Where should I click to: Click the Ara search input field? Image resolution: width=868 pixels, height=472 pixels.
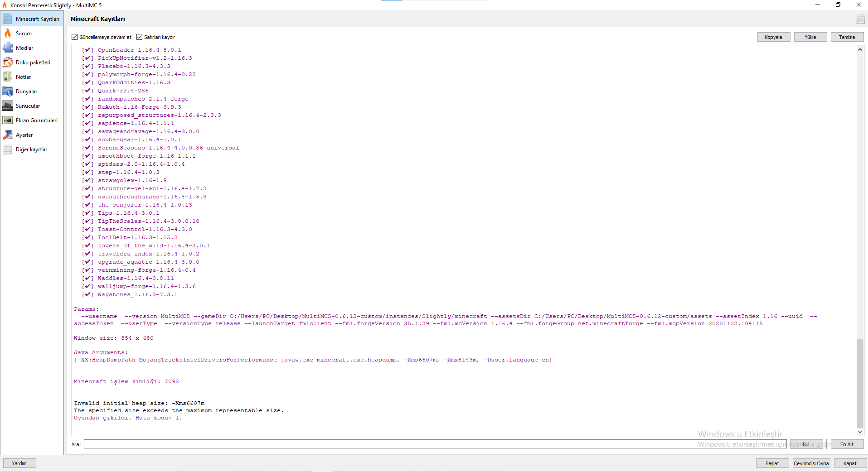pyautogui.click(x=435, y=444)
